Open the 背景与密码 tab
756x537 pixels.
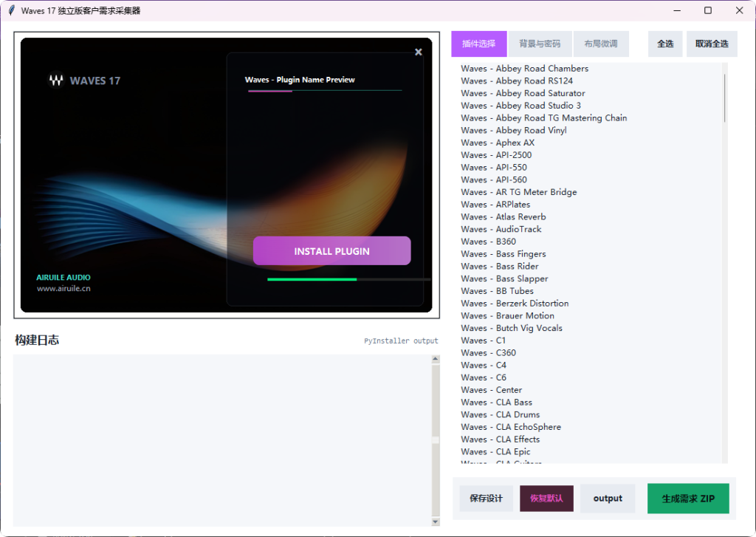pos(540,44)
